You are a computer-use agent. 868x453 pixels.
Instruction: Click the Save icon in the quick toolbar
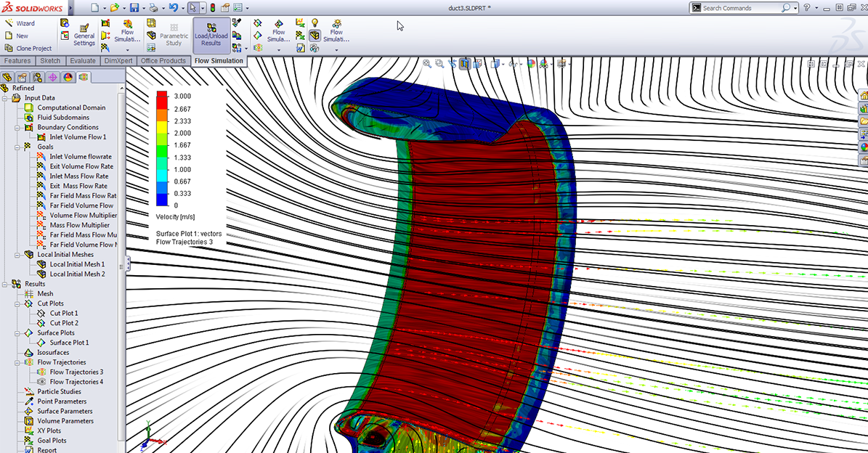pyautogui.click(x=134, y=8)
